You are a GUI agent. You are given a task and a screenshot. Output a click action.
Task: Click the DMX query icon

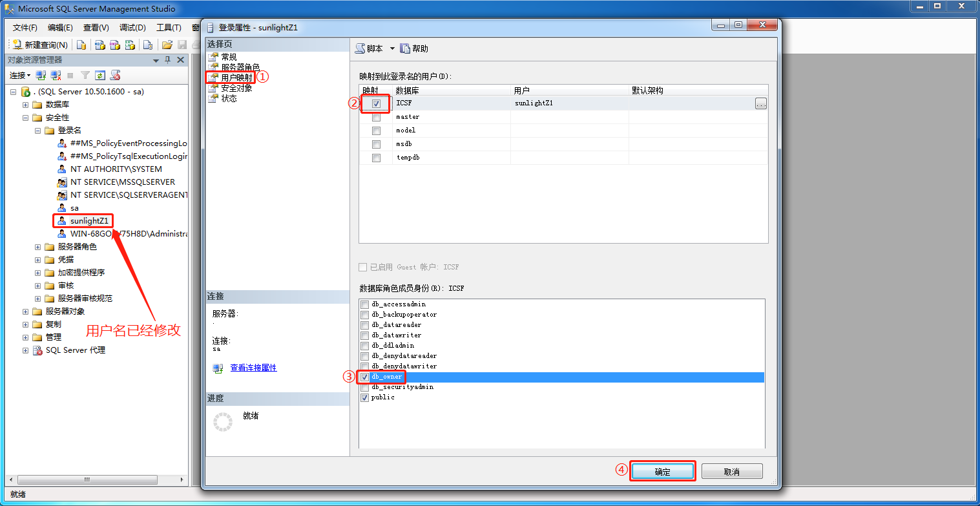click(x=115, y=45)
